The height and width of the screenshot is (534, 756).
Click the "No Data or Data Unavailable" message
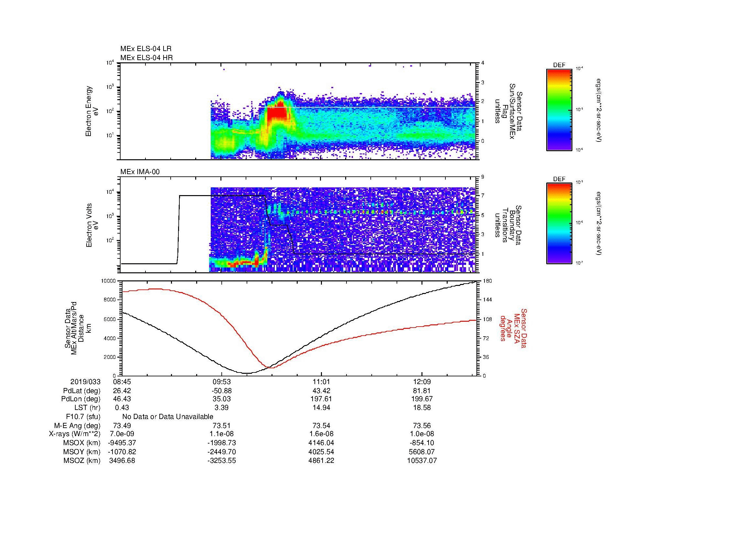pos(168,417)
